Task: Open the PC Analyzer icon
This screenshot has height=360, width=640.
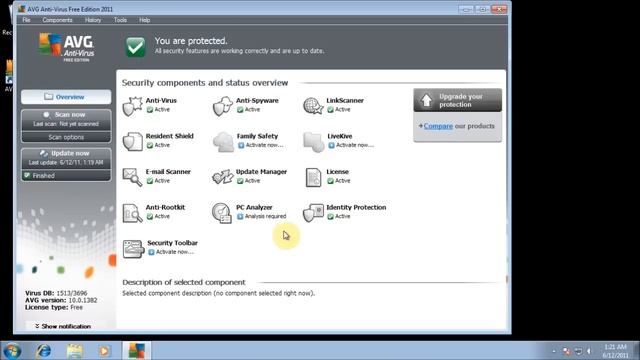Action: pos(222,213)
